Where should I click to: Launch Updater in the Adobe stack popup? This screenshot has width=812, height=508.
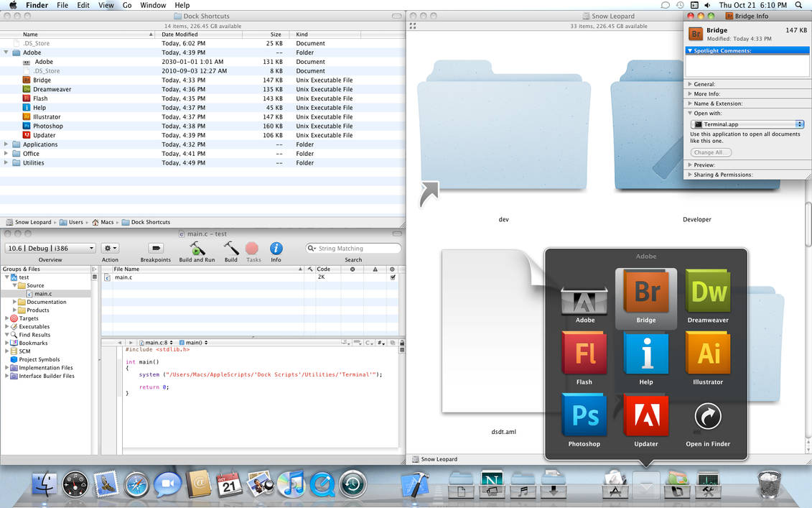click(645, 420)
